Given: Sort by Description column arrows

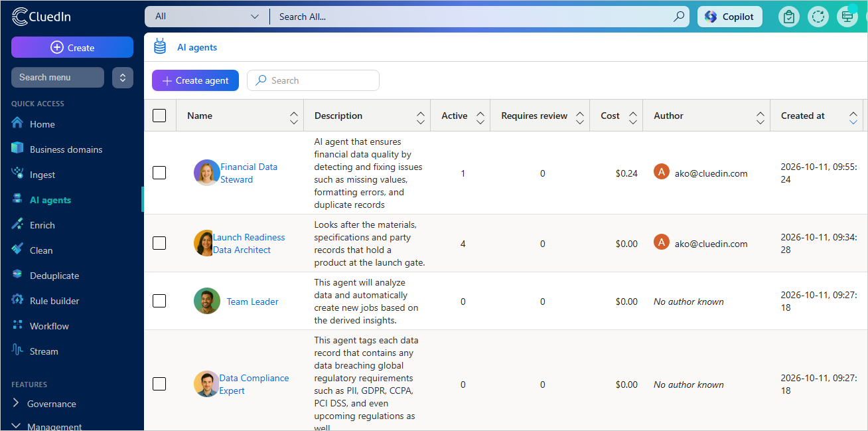Looking at the screenshot, I should click(421, 118).
